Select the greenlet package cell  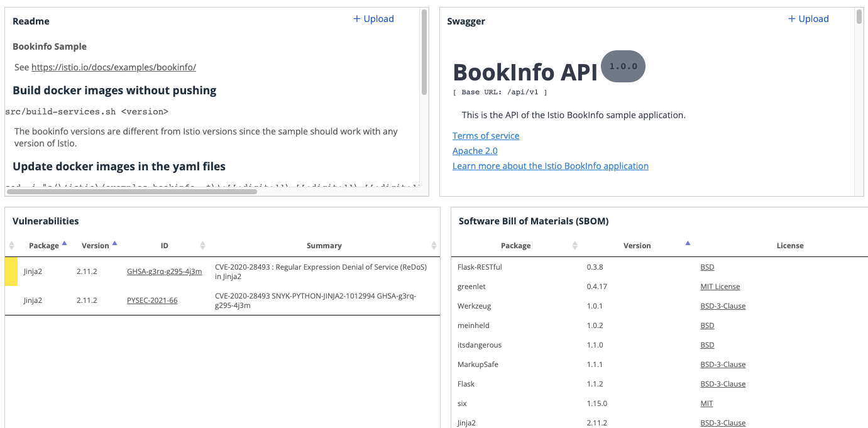coord(471,287)
